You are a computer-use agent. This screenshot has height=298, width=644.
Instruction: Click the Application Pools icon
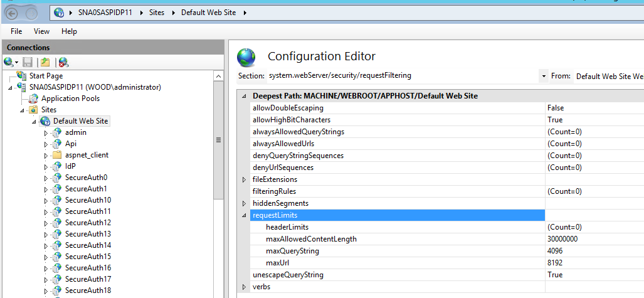tap(34, 98)
